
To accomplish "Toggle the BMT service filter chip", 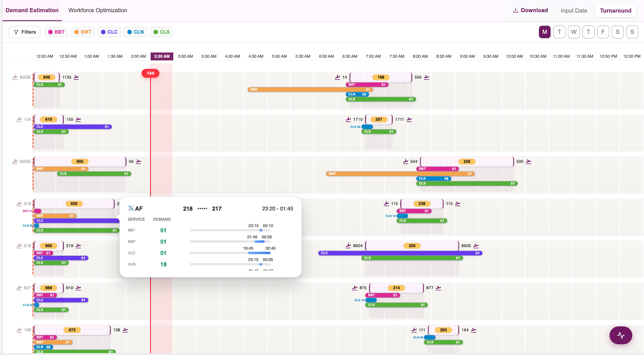I will (83, 32).
